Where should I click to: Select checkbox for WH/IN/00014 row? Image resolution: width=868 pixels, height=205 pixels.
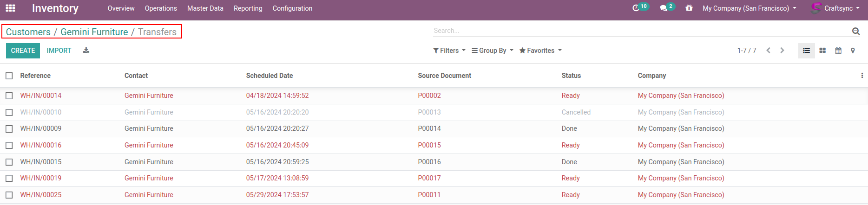(9, 96)
